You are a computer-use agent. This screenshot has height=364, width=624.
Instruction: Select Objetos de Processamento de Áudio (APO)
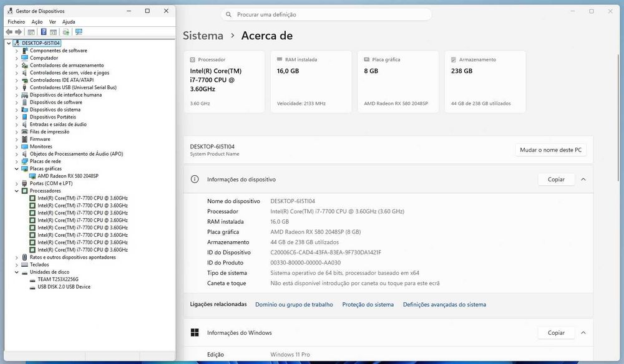(x=76, y=154)
